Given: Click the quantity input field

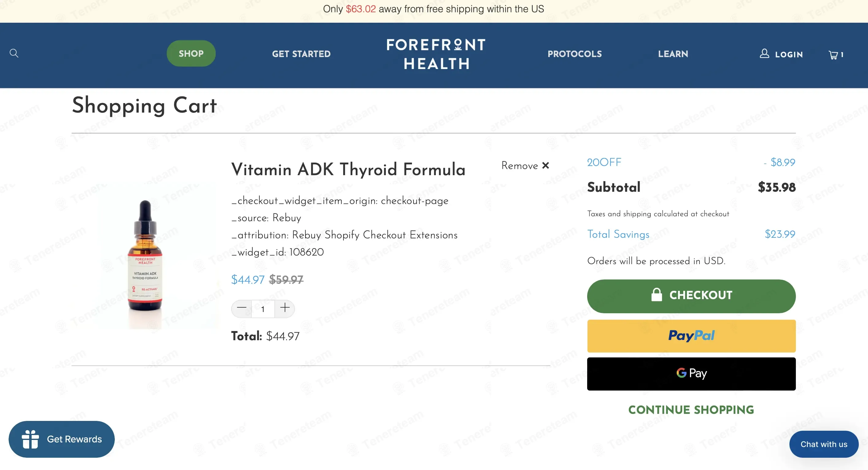Looking at the screenshot, I should [263, 309].
